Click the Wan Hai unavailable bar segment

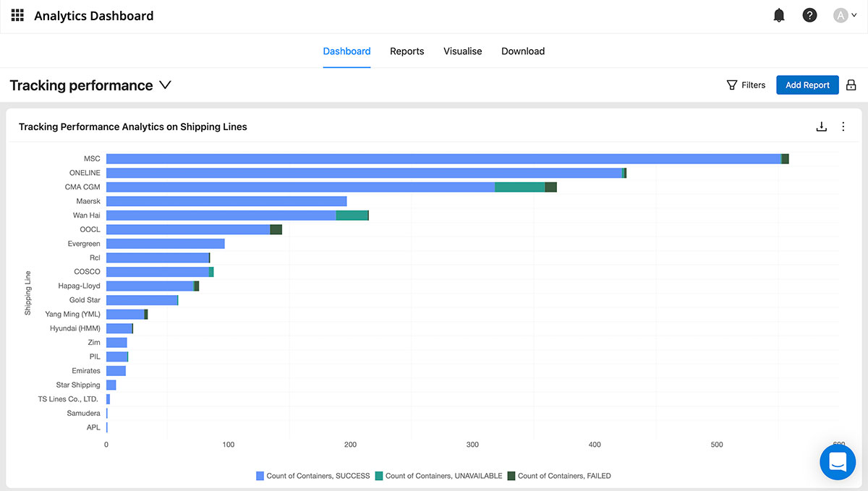click(352, 215)
